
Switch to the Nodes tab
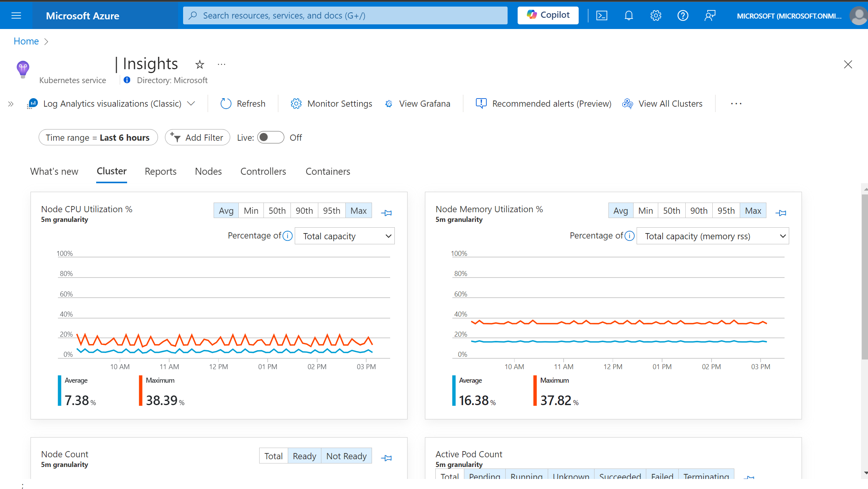(208, 171)
